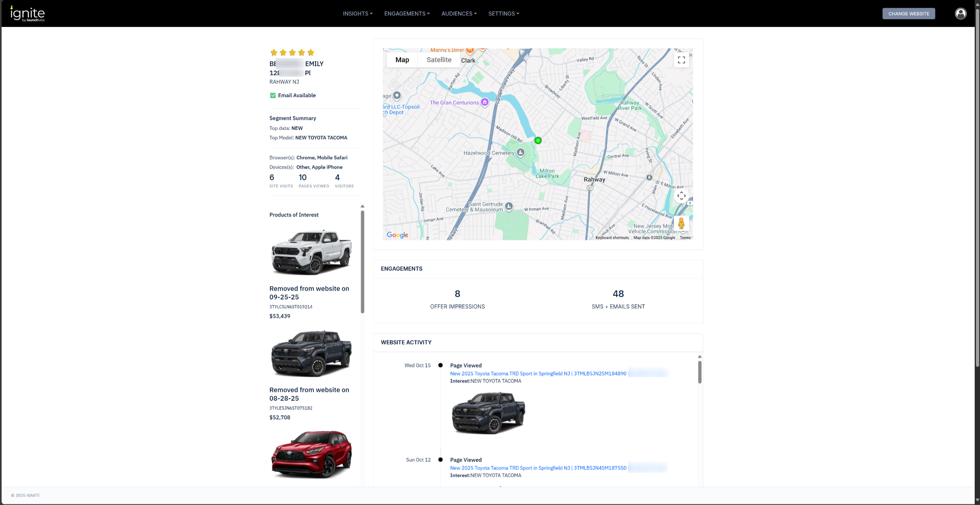Image resolution: width=980 pixels, height=505 pixels.
Task: Click the Products of Interest scrollbar
Action: [x=362, y=261]
